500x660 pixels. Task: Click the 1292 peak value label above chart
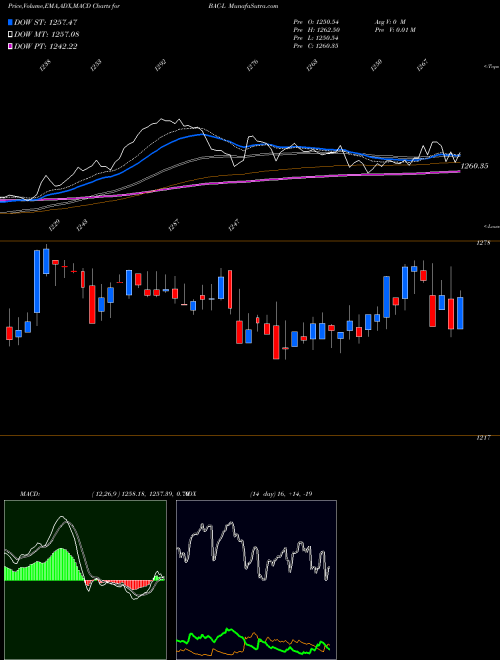tap(162, 65)
